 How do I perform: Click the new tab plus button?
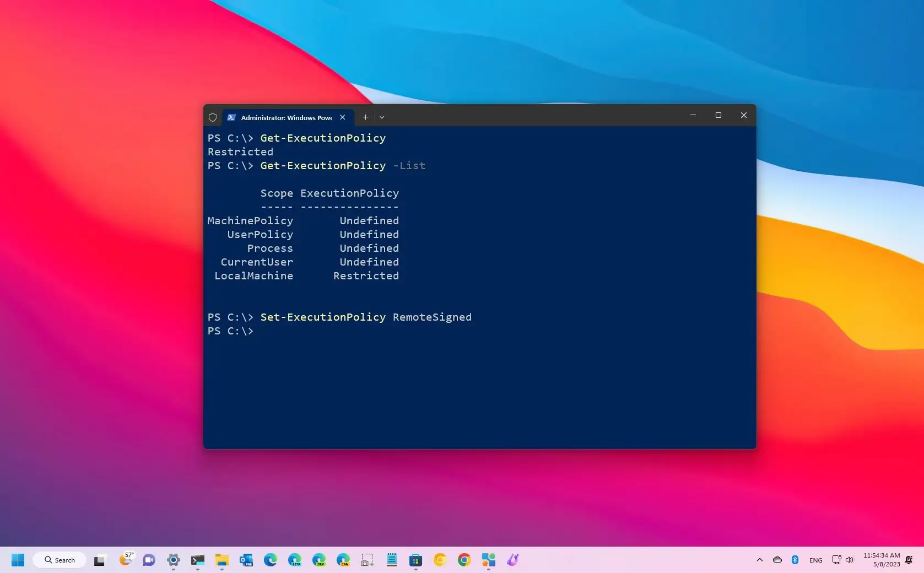click(365, 117)
